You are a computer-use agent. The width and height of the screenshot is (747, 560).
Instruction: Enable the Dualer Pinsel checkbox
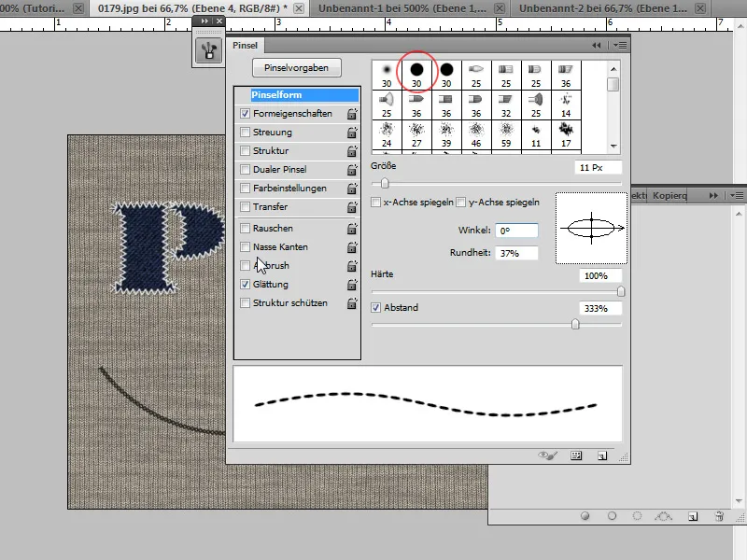245,169
